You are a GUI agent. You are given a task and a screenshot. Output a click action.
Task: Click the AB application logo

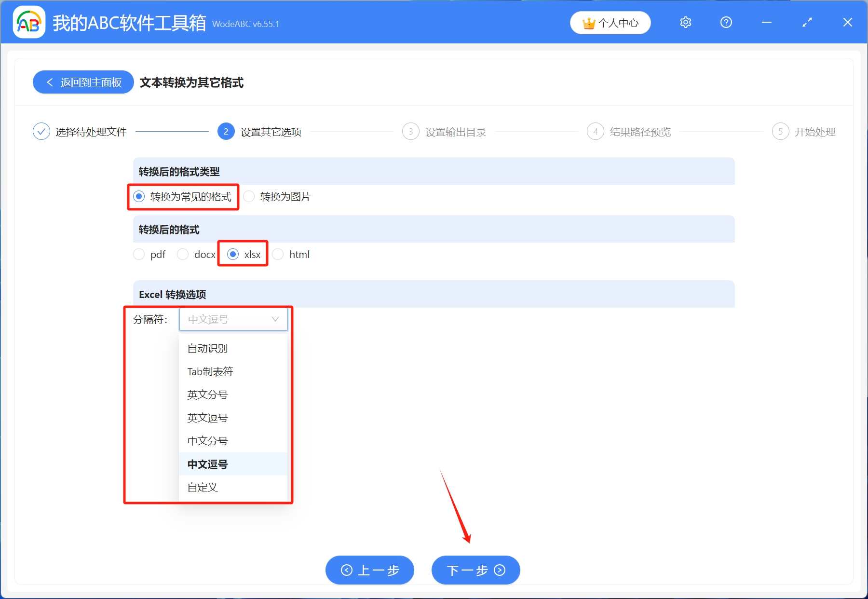[29, 22]
